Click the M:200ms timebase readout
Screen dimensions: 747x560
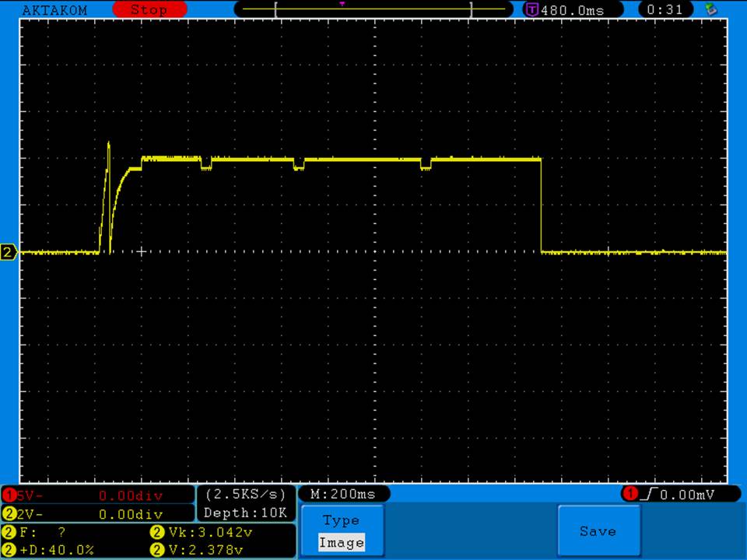coord(343,494)
